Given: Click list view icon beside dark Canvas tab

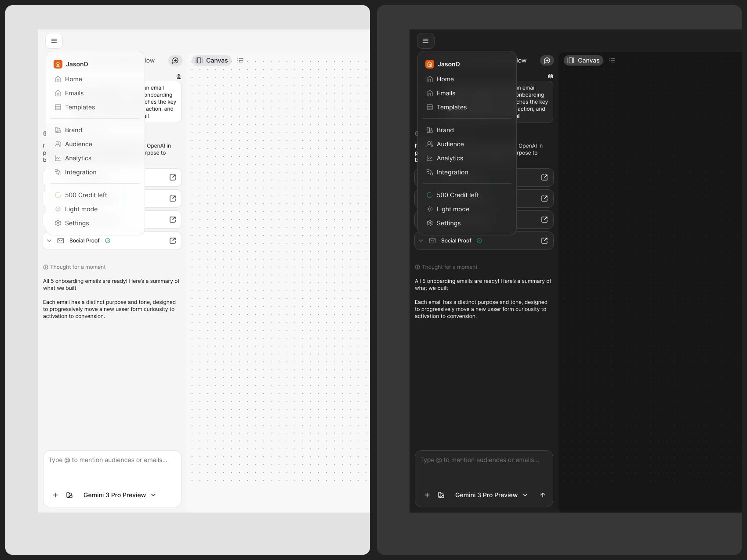Looking at the screenshot, I should (612, 61).
